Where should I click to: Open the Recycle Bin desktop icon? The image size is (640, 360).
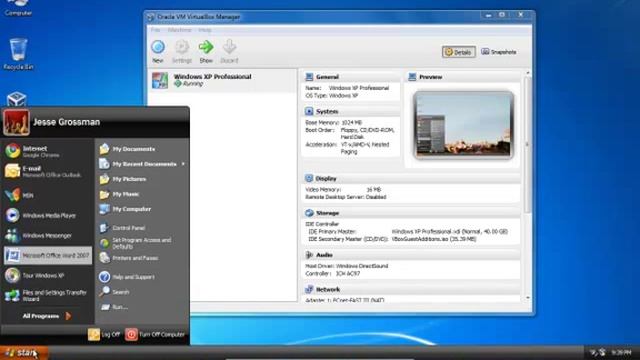point(18,54)
